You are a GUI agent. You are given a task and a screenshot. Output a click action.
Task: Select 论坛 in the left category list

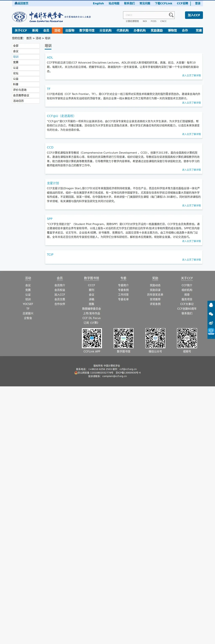(x=26, y=73)
